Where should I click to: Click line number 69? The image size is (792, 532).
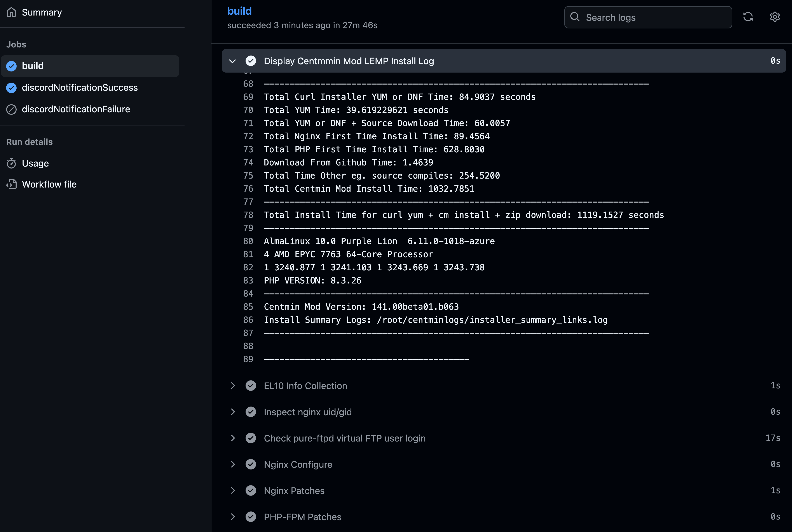(248, 97)
